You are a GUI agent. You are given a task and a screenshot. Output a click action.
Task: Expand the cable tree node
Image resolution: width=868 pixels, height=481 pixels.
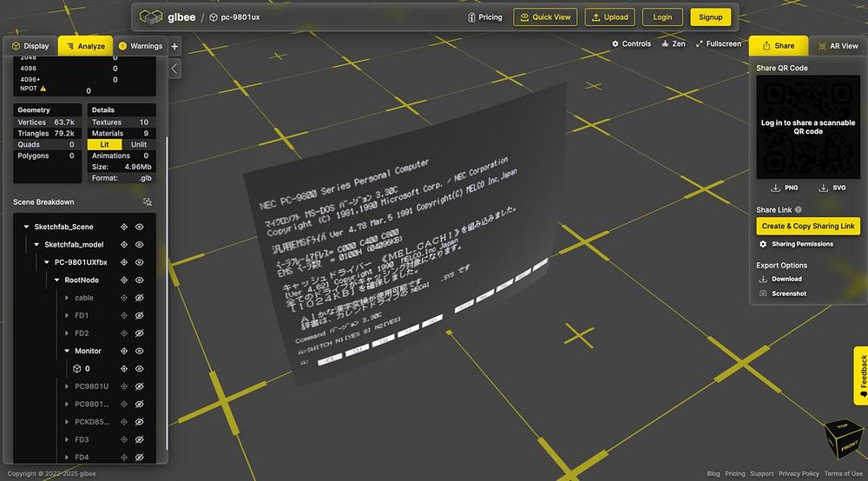tap(67, 298)
